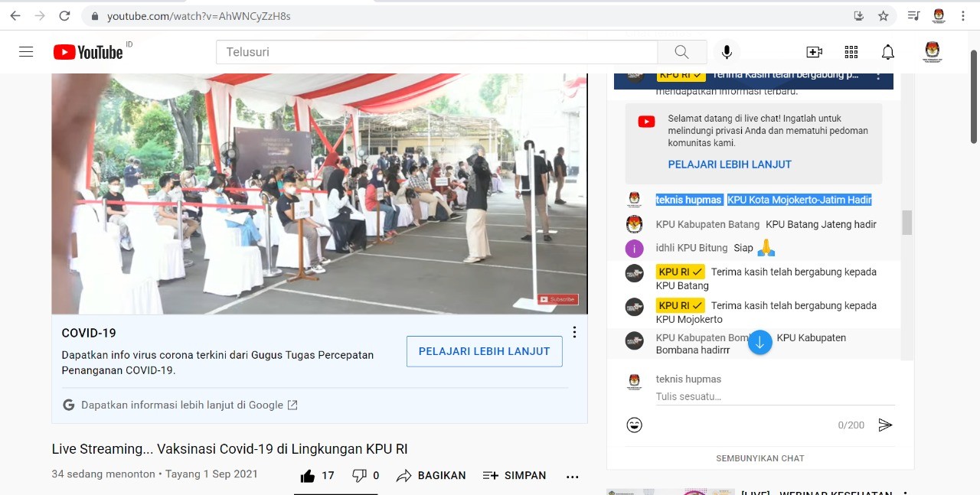This screenshot has width=980, height=495.
Task: Open the COVID-19 panel three-dot menu
Action: [574, 332]
